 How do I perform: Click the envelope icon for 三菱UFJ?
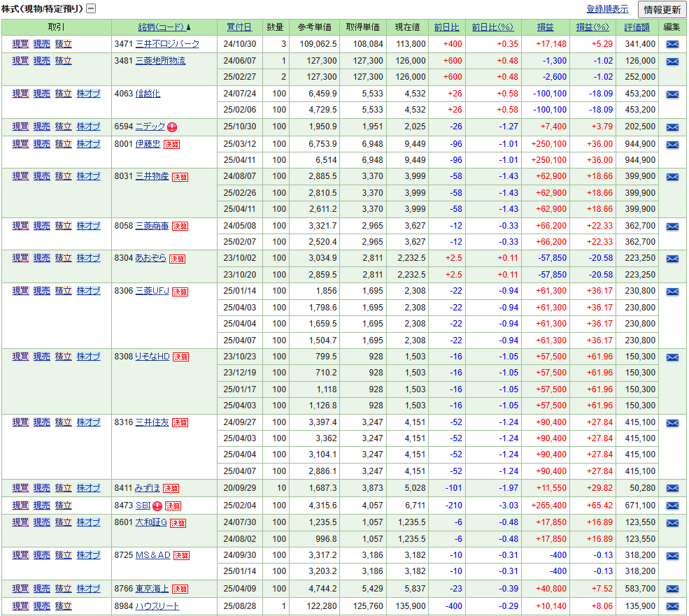tap(672, 292)
